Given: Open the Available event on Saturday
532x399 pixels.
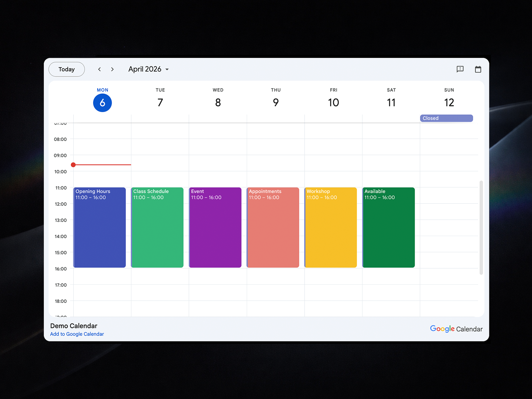Looking at the screenshot, I should (x=388, y=227).
